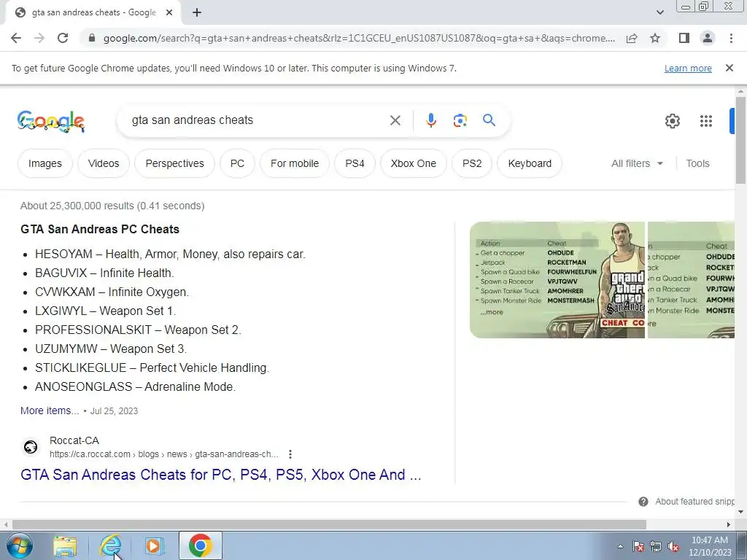Select the For mobile chip
Viewport: 747px width, 560px height.
point(295,163)
